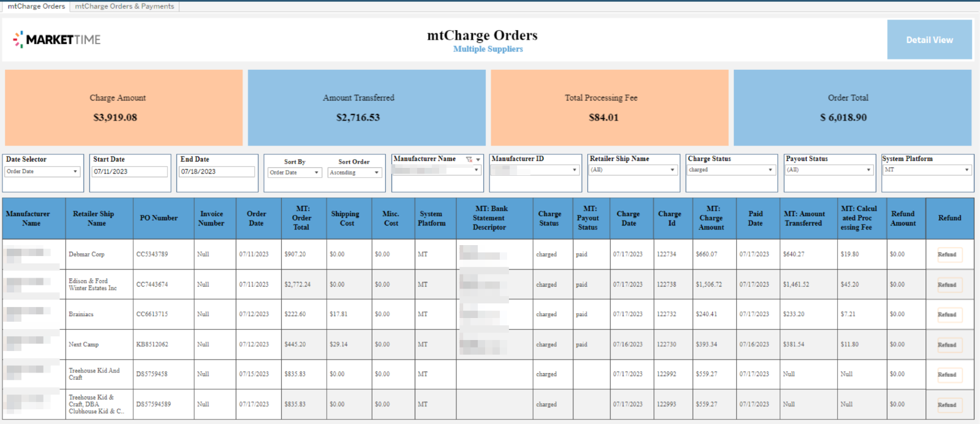
Task: Refund the Brainiacs order
Action: (x=949, y=315)
